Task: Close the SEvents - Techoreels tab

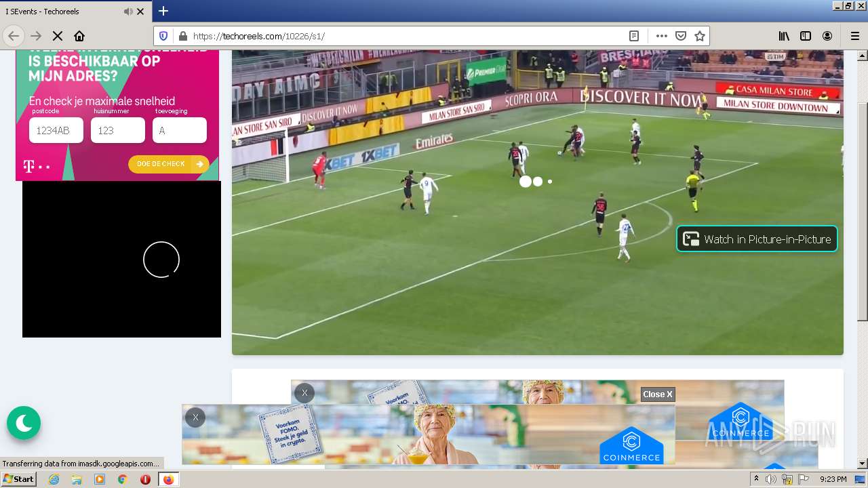Action: (x=140, y=12)
